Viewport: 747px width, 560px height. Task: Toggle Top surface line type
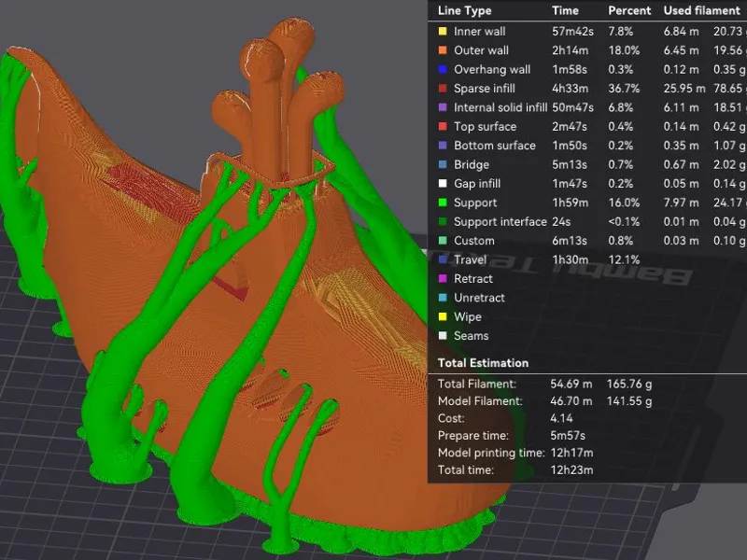485,127
